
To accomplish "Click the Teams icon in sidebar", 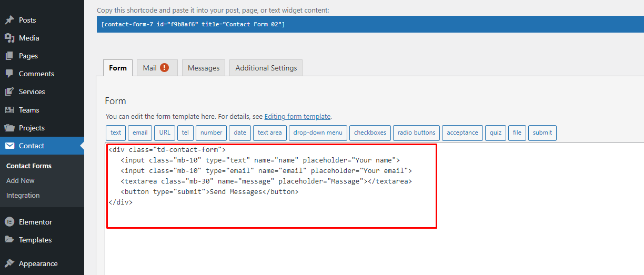I will point(9,110).
